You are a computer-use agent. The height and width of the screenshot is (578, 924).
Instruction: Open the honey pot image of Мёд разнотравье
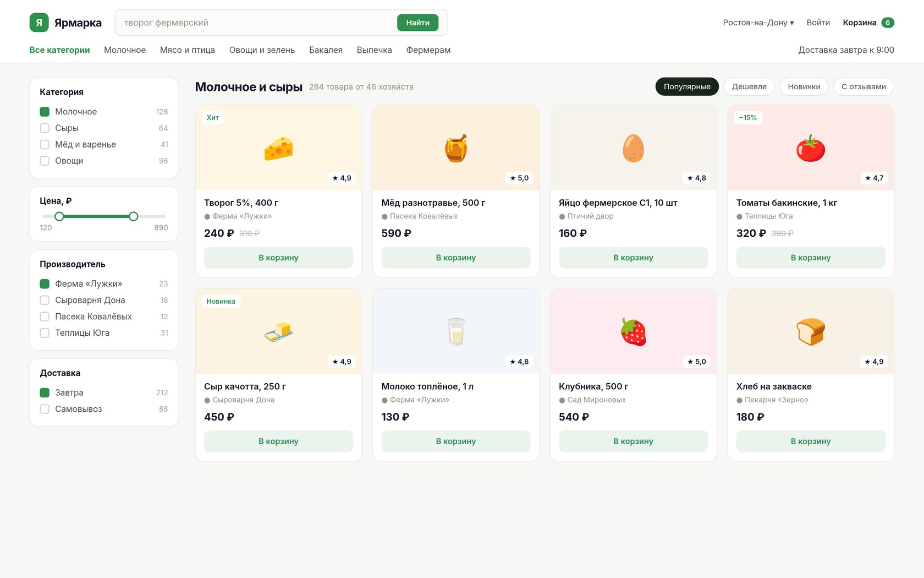(x=456, y=149)
